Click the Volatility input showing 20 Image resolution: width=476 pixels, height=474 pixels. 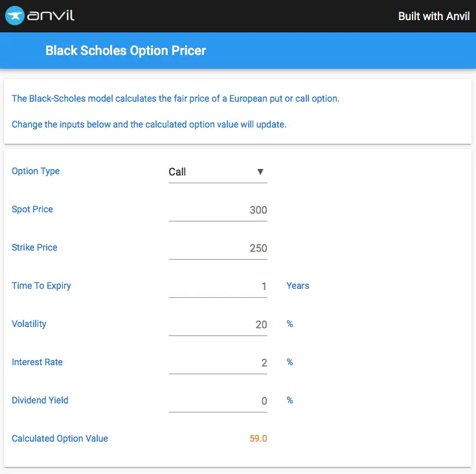(x=218, y=324)
